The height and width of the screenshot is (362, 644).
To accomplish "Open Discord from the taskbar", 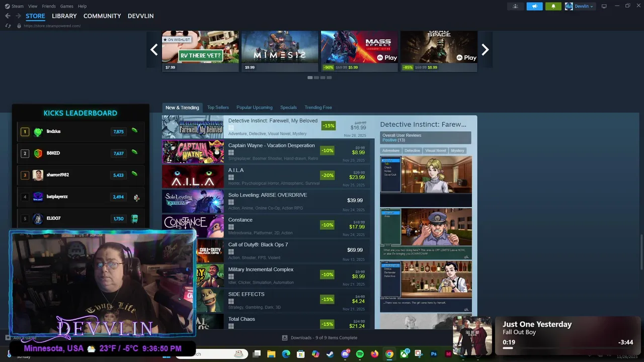I will tap(345, 354).
